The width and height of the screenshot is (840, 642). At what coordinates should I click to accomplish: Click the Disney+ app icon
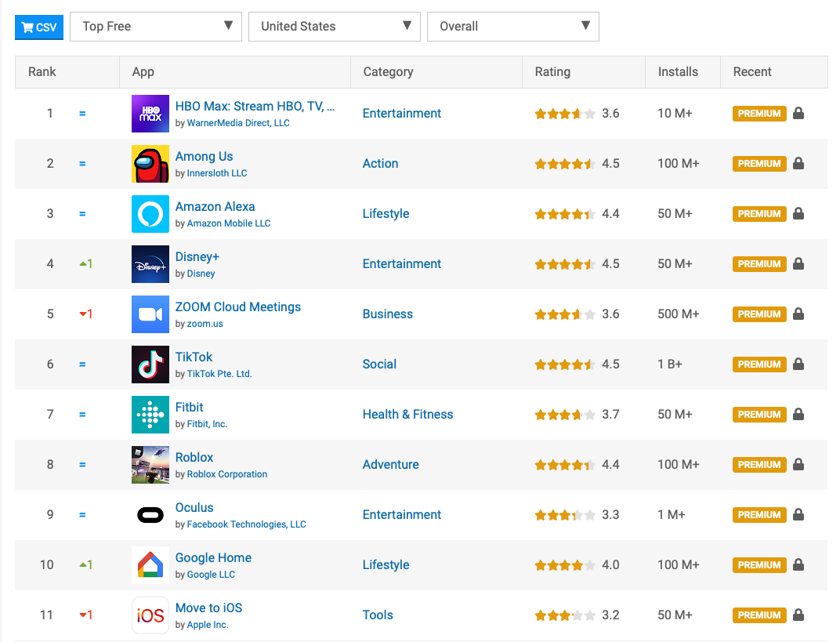point(150,264)
